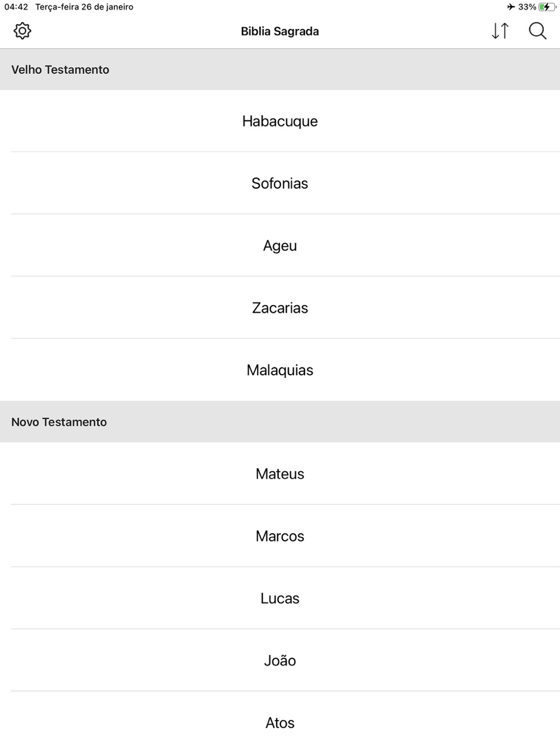Tap the Novo Testamento section header
The image size is (560, 747).
coord(280,422)
